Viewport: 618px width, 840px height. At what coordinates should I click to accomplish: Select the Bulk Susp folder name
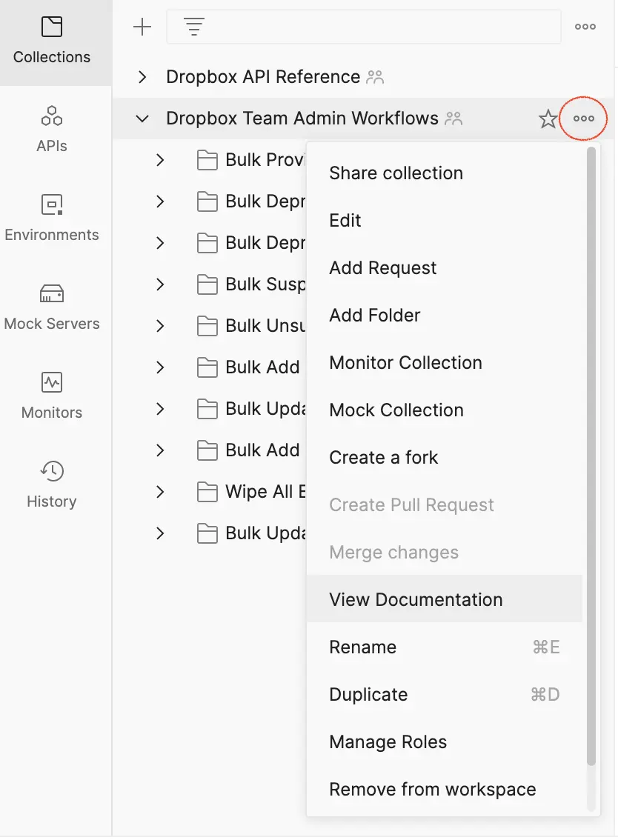pyautogui.click(x=266, y=284)
